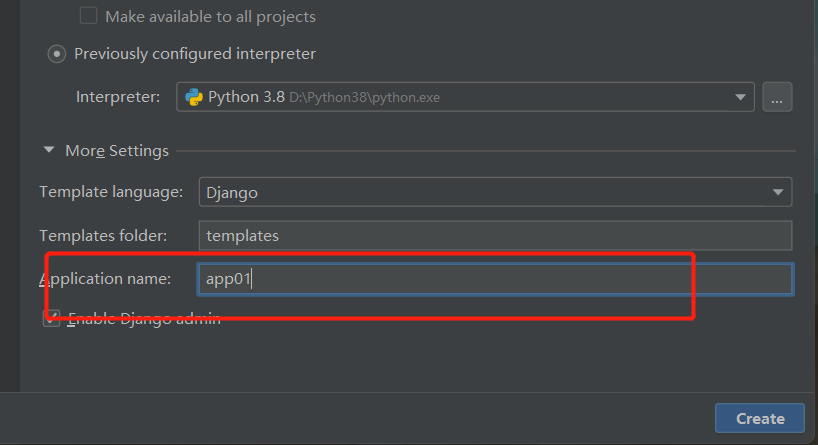Open the Interpreter dropdown list
The height and width of the screenshot is (445, 818).
tap(740, 97)
